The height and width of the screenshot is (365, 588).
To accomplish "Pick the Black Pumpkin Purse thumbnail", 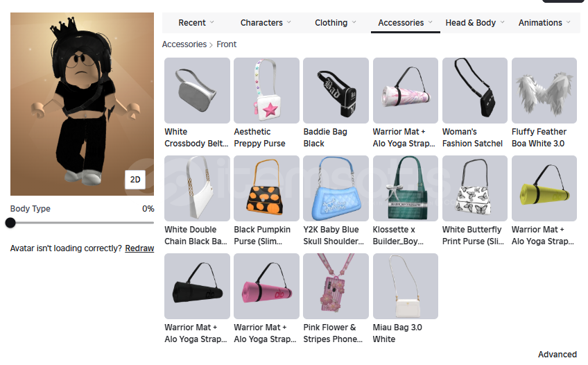I will [x=266, y=188].
